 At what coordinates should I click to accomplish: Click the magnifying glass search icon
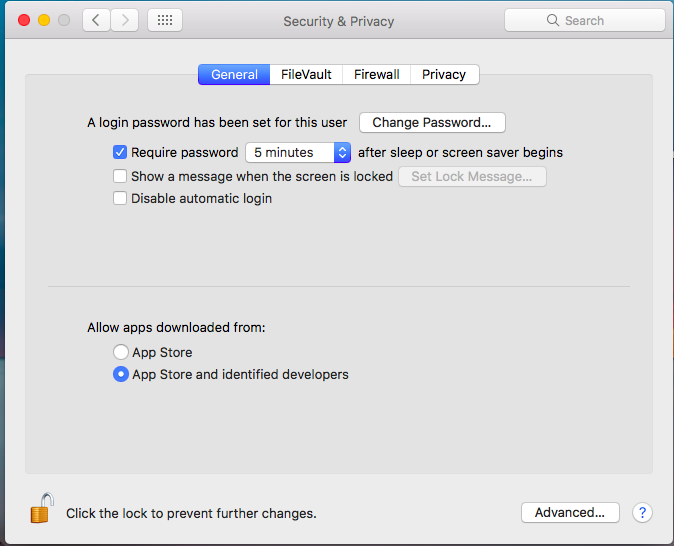tap(553, 20)
